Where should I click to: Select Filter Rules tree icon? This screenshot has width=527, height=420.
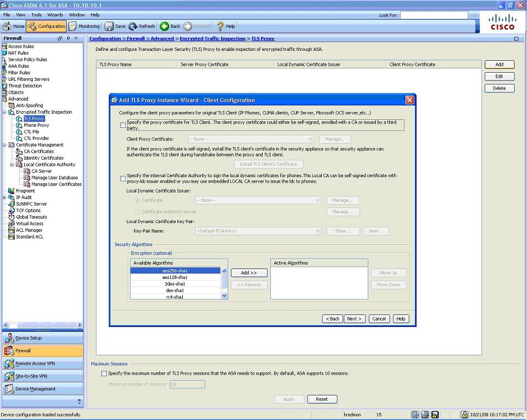pos(4,73)
